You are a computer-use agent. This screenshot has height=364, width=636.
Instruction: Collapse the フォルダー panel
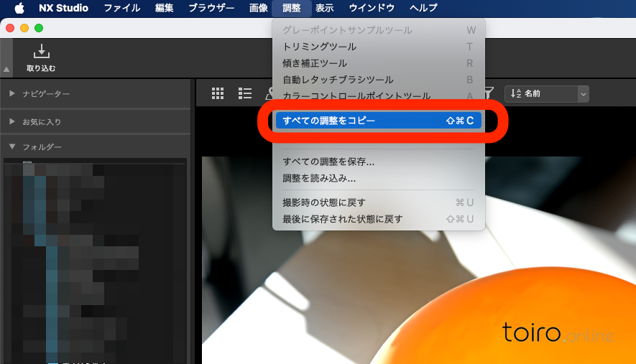[12, 146]
